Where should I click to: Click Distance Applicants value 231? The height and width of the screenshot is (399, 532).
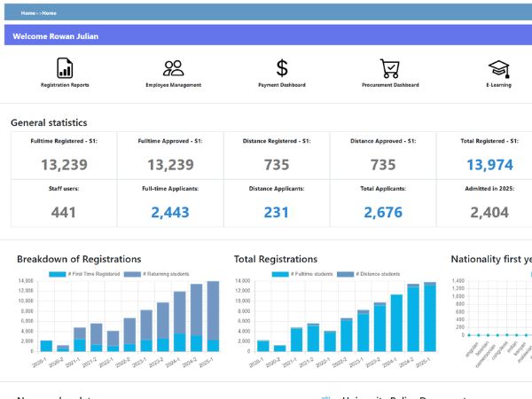coord(277,213)
